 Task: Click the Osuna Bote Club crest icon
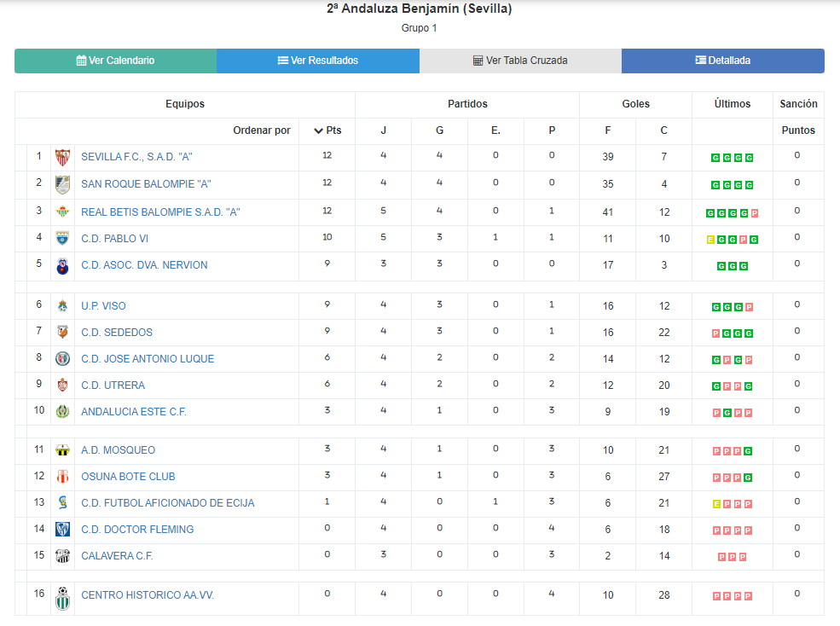click(62, 477)
